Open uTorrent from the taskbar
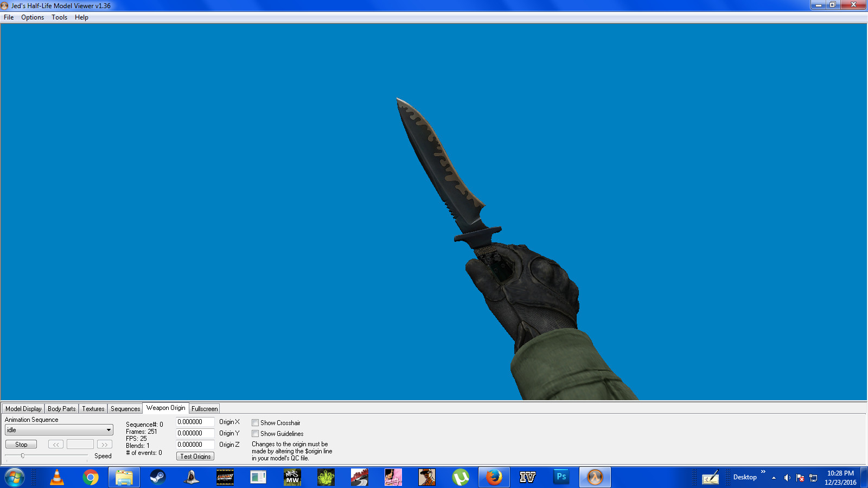Screen dimensions: 868x488 (x=461, y=478)
